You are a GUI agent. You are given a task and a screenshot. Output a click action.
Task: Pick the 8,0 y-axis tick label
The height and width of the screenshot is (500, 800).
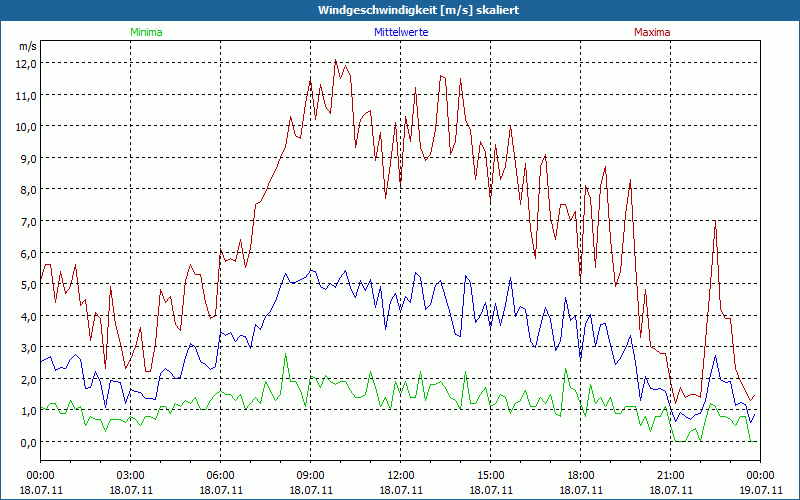click(26, 189)
